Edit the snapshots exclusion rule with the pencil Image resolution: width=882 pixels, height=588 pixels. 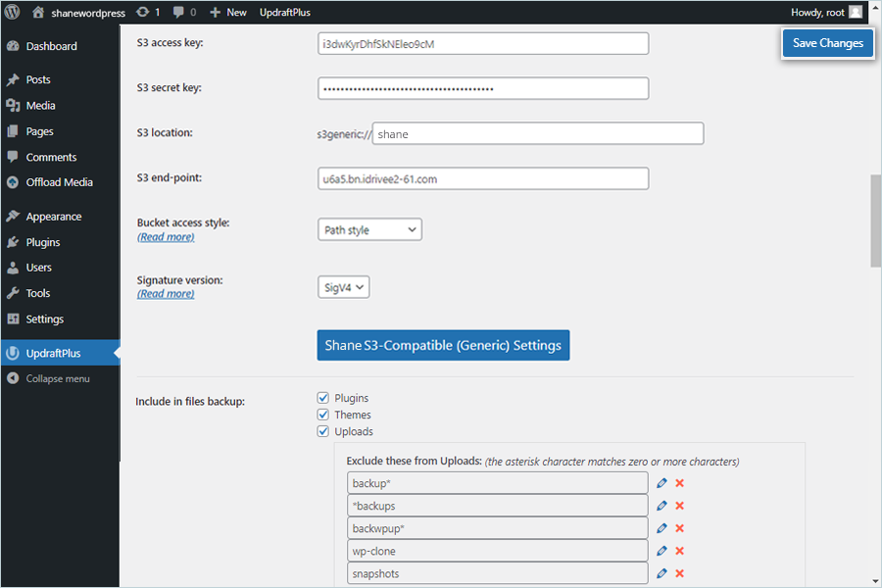pyautogui.click(x=661, y=573)
